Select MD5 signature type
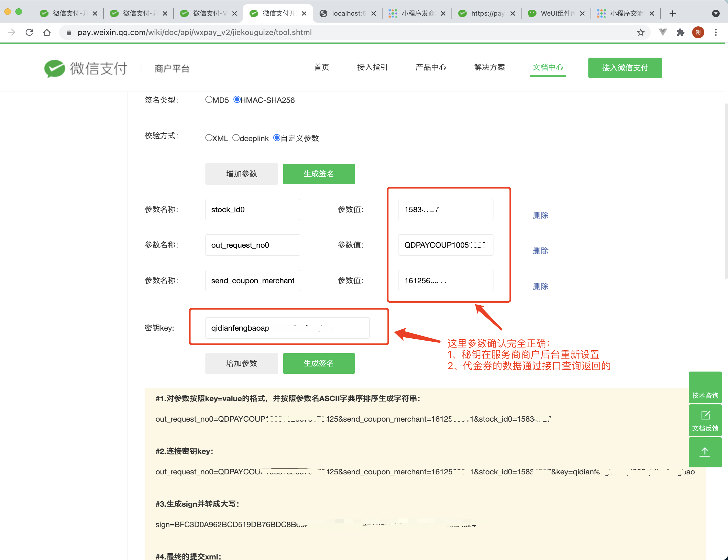728x560 pixels. point(209,100)
